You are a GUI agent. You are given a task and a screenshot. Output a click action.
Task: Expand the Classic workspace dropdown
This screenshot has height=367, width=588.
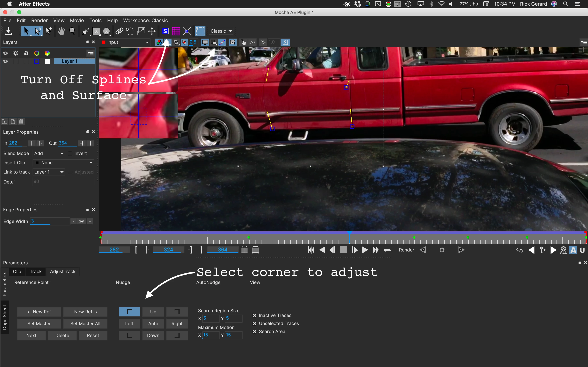(221, 31)
